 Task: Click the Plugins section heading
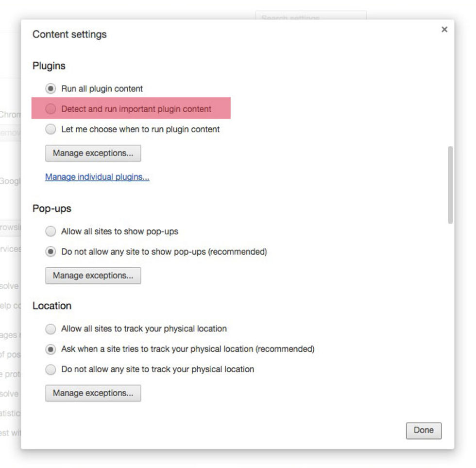49,66
